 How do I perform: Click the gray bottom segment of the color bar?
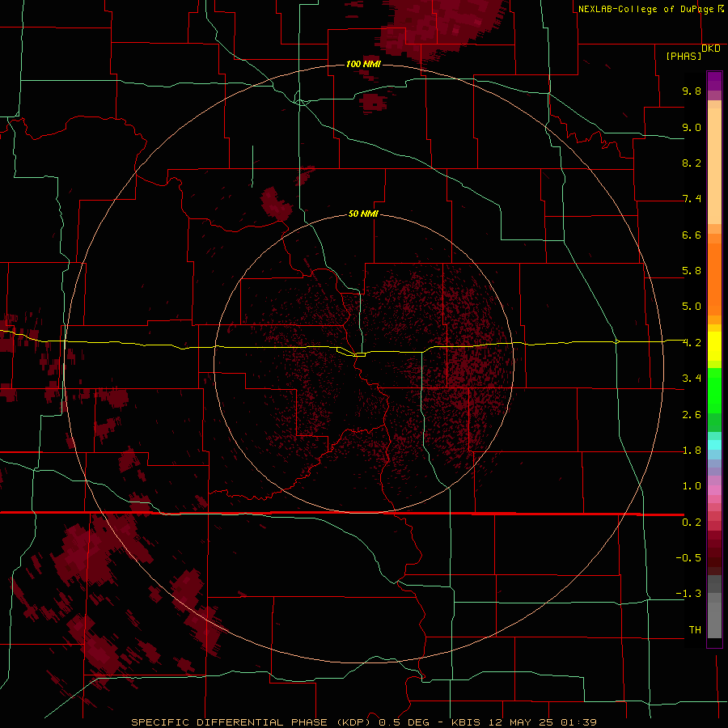click(714, 616)
